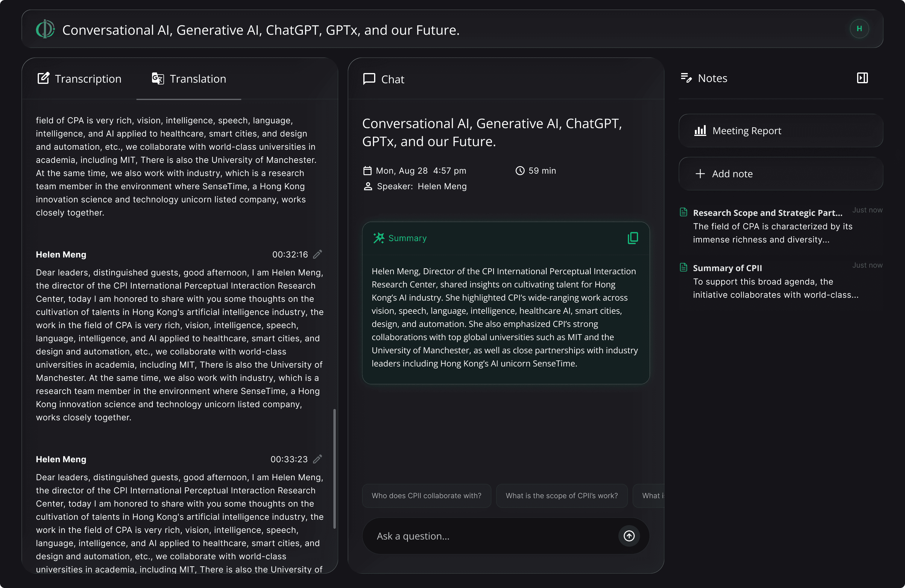This screenshot has height=588, width=905.
Task: Collapse the Notes panel with sidebar icon
Action: (x=862, y=78)
